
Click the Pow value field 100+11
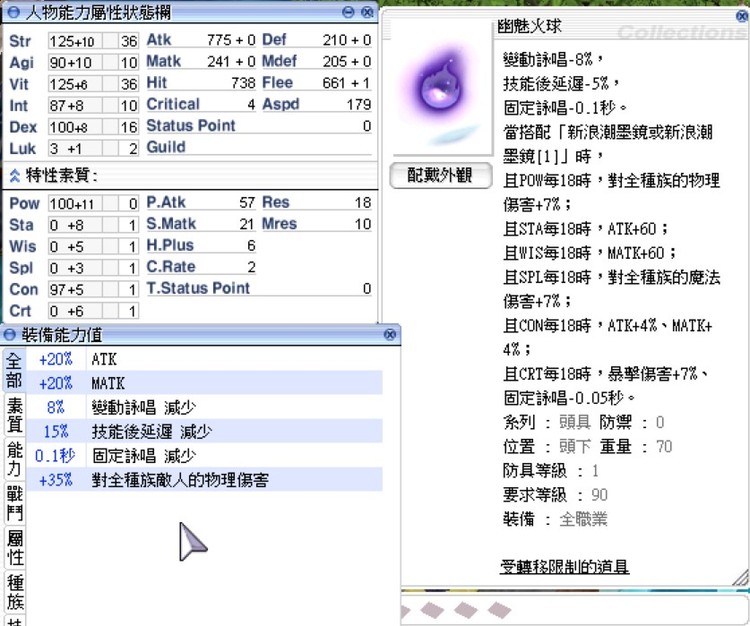pos(75,204)
